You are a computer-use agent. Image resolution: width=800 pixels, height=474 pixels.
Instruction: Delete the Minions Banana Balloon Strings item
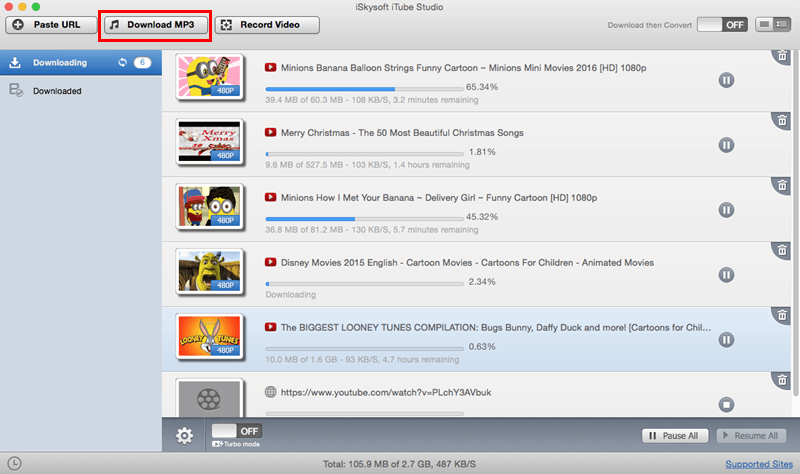point(782,56)
